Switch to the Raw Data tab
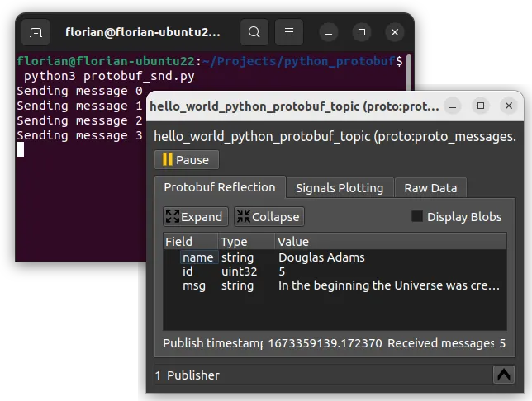 (x=430, y=188)
